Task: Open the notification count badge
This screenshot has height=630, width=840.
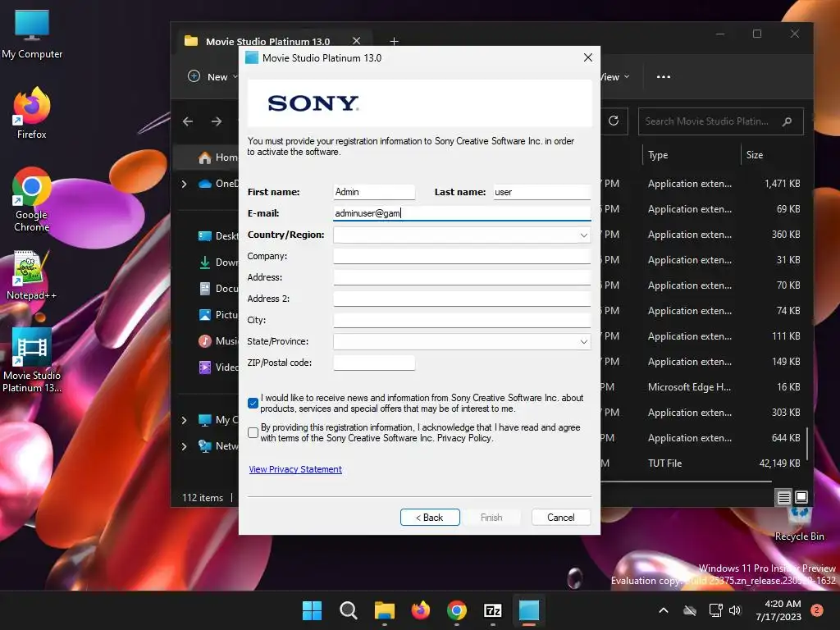Action: (x=817, y=610)
